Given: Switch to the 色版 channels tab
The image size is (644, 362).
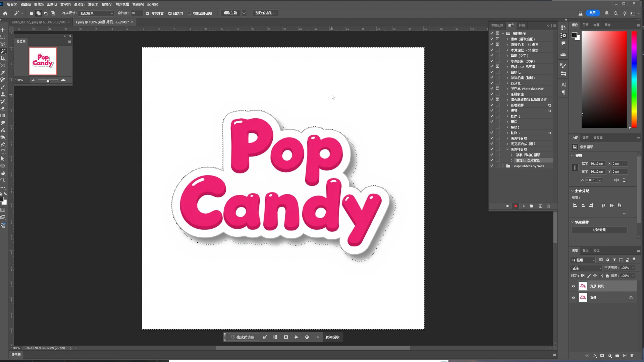Looking at the screenshot, I should pos(585,250).
